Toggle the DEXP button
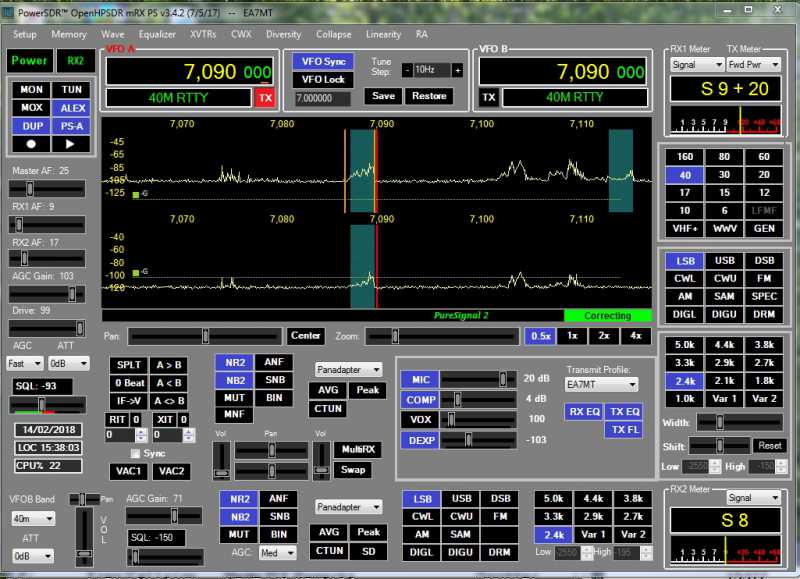This screenshot has height=579, width=800. [x=420, y=440]
